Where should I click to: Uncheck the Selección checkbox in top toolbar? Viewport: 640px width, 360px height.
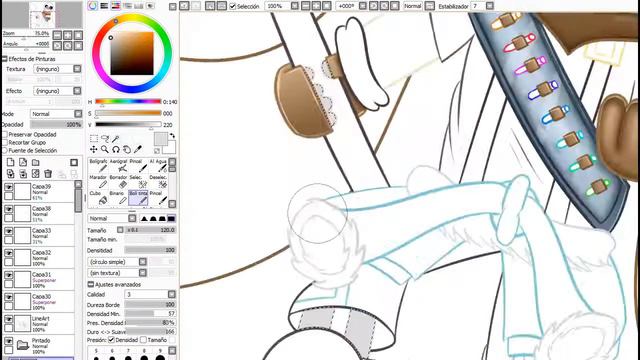pos(233,6)
